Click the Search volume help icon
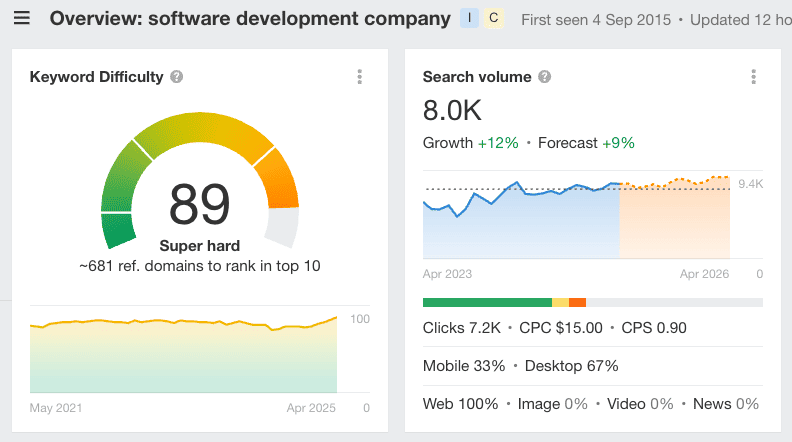The height and width of the screenshot is (442, 792). [544, 77]
